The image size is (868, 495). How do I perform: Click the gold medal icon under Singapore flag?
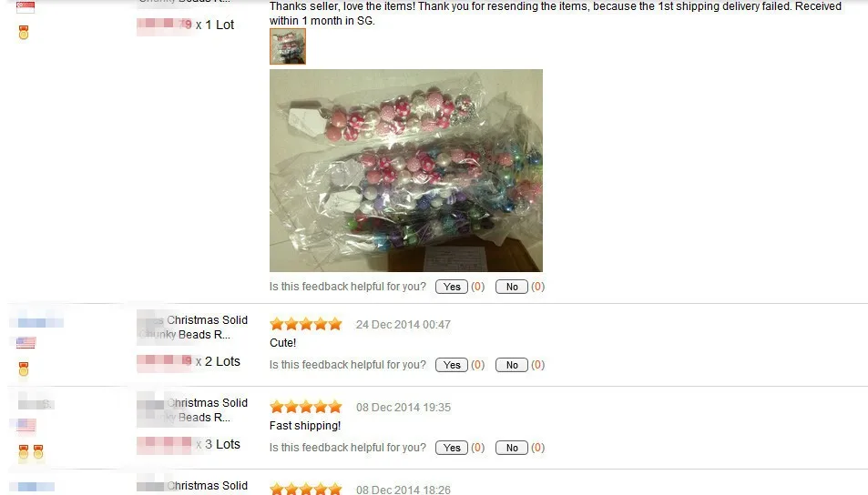[x=24, y=33]
